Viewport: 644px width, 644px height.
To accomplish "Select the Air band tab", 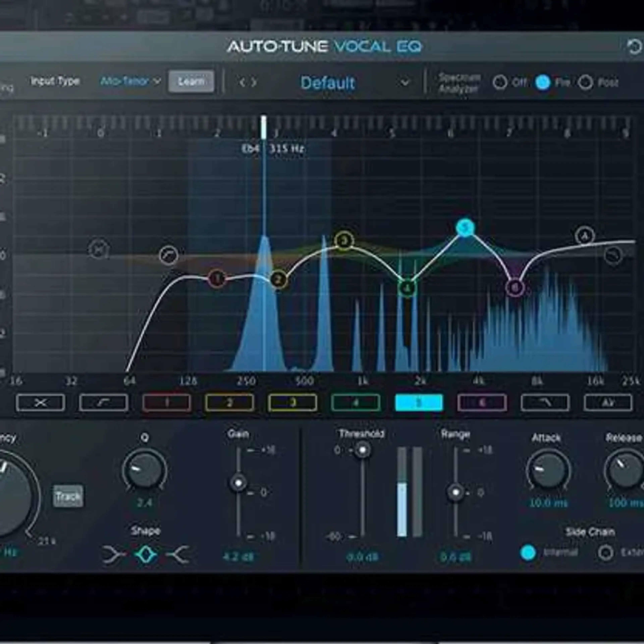I will pos(608,403).
